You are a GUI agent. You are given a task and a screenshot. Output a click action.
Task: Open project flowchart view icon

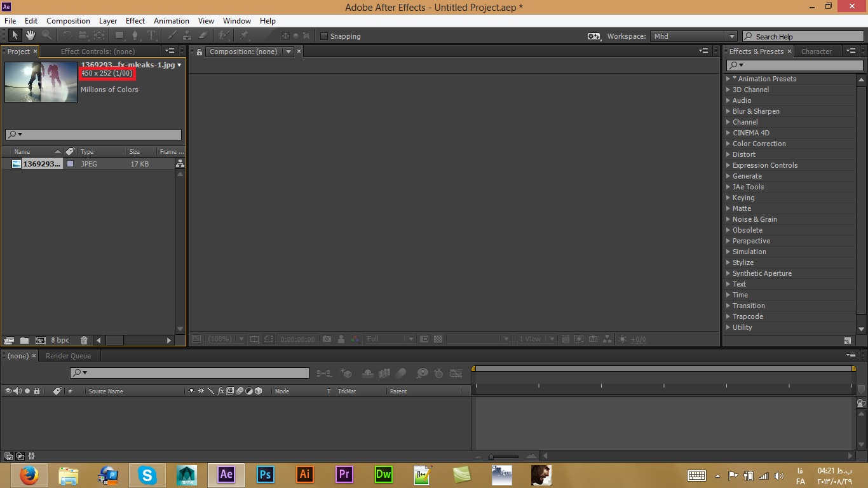(x=180, y=163)
